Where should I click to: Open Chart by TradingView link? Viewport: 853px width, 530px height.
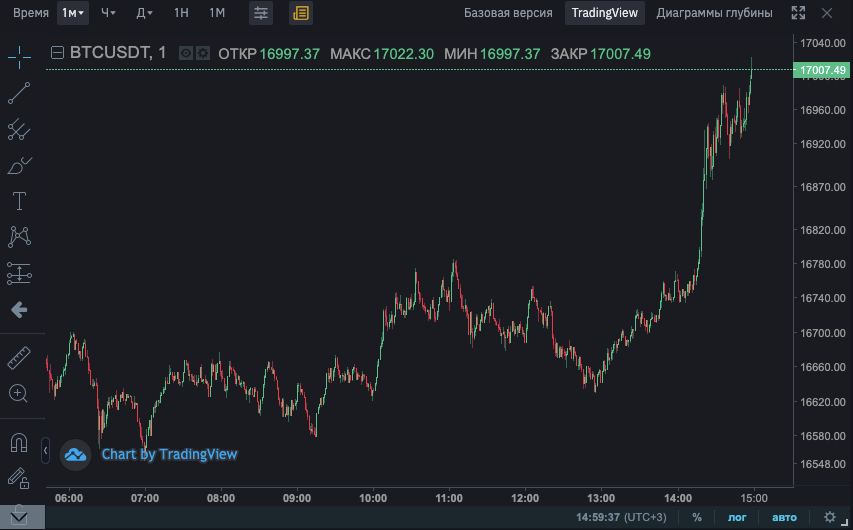click(x=169, y=454)
